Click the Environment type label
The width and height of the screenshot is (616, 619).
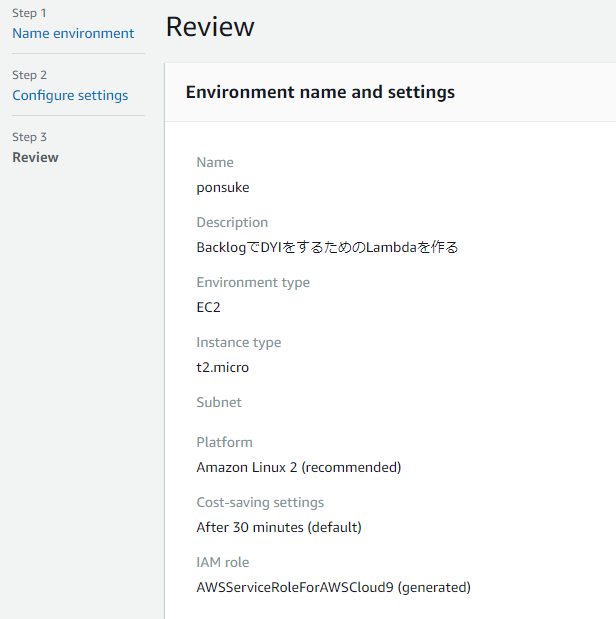coord(253,282)
